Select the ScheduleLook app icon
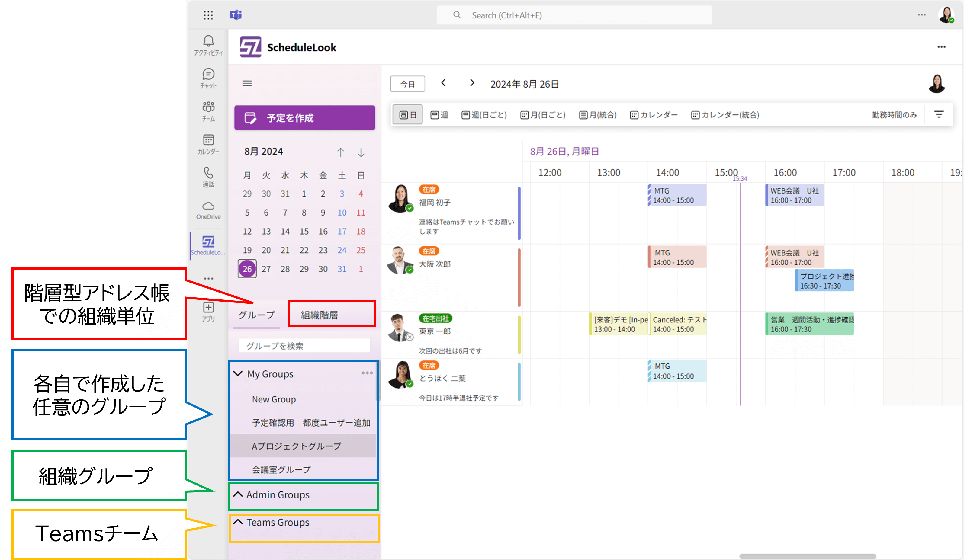This screenshot has width=964, height=560. (x=208, y=243)
